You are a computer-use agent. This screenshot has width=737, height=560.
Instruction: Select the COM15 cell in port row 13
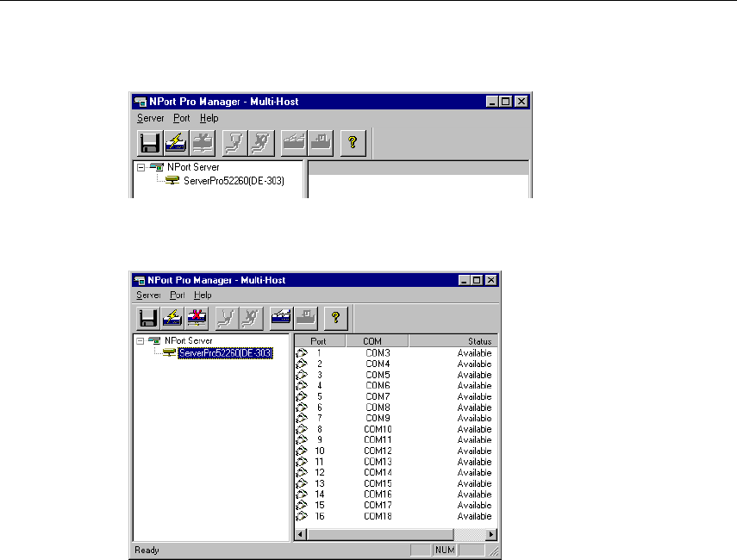coord(378,483)
